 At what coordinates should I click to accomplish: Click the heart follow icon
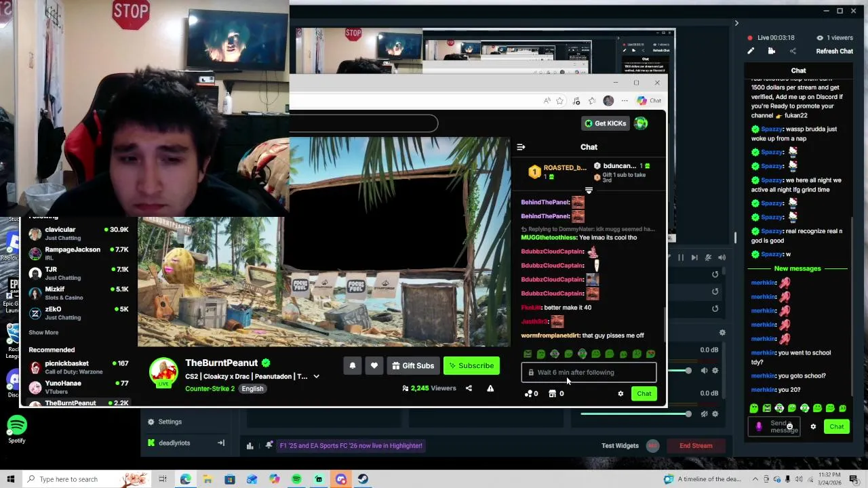(x=374, y=366)
